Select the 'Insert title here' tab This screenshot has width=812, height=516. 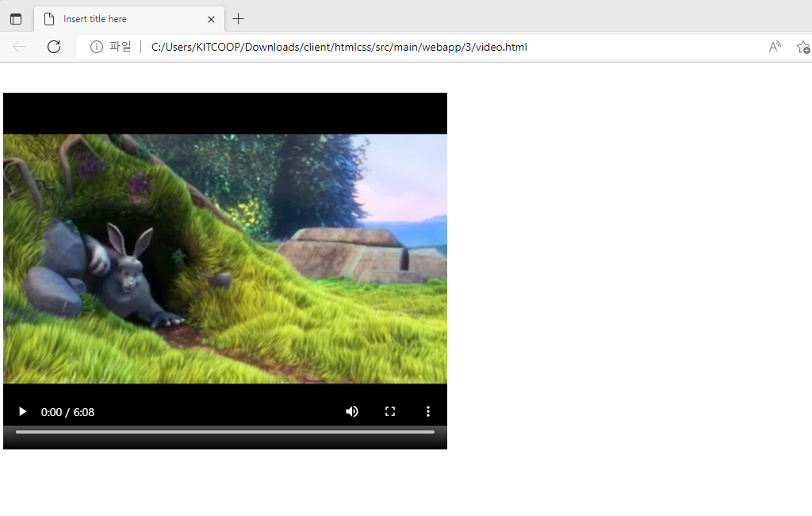point(129,19)
